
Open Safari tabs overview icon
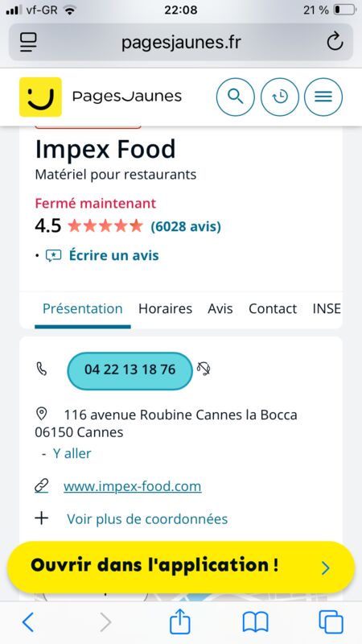point(331,622)
